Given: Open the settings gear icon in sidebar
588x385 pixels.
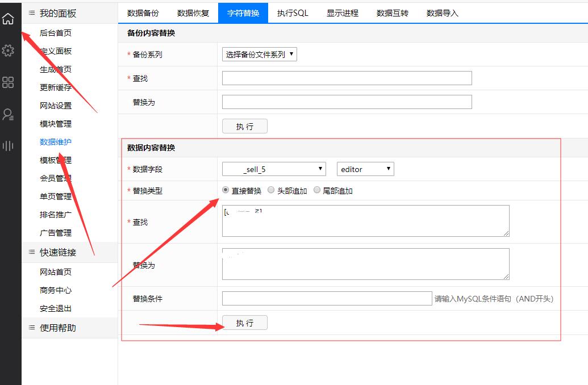Looking at the screenshot, I should 8,51.
